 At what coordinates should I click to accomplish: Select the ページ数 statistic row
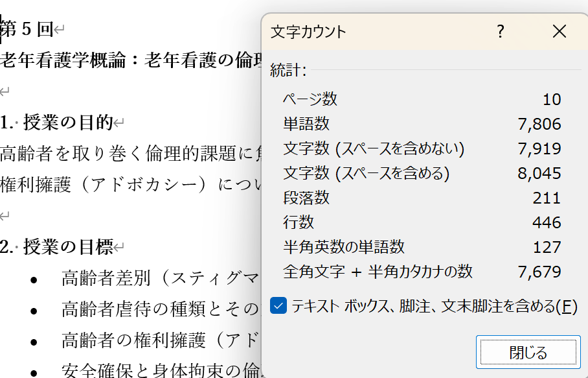[310, 99]
